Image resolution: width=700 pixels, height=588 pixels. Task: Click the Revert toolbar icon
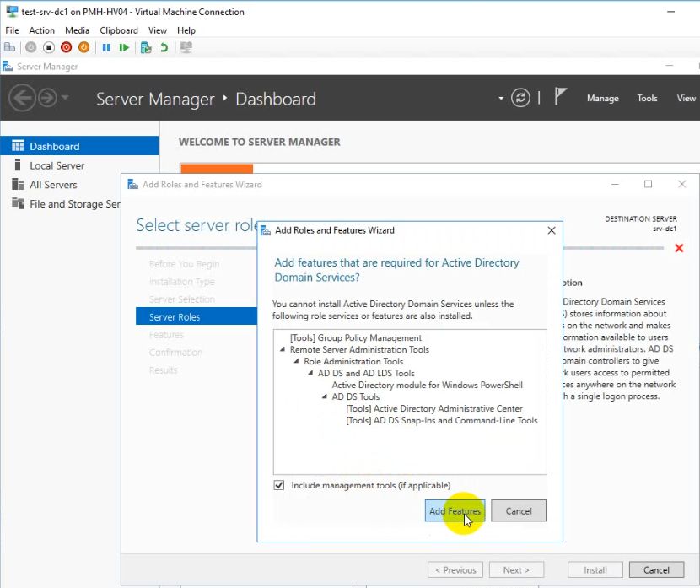point(164,47)
